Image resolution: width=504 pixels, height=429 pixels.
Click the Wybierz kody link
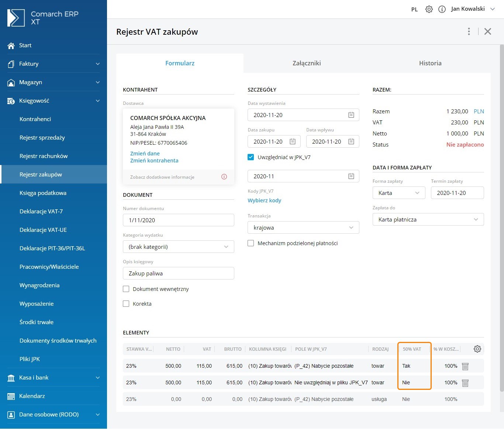(x=264, y=200)
